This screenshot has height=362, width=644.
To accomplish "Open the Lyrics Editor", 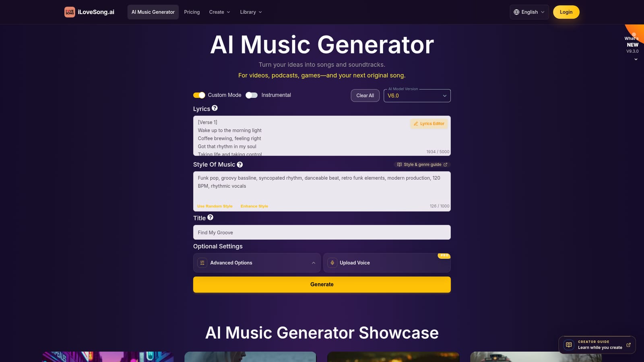I will [x=429, y=123].
